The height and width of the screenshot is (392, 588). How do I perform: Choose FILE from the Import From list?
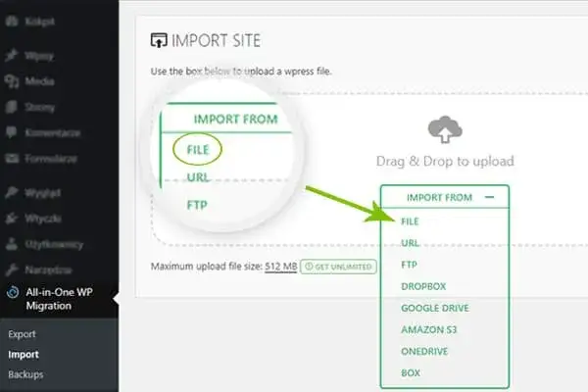410,221
